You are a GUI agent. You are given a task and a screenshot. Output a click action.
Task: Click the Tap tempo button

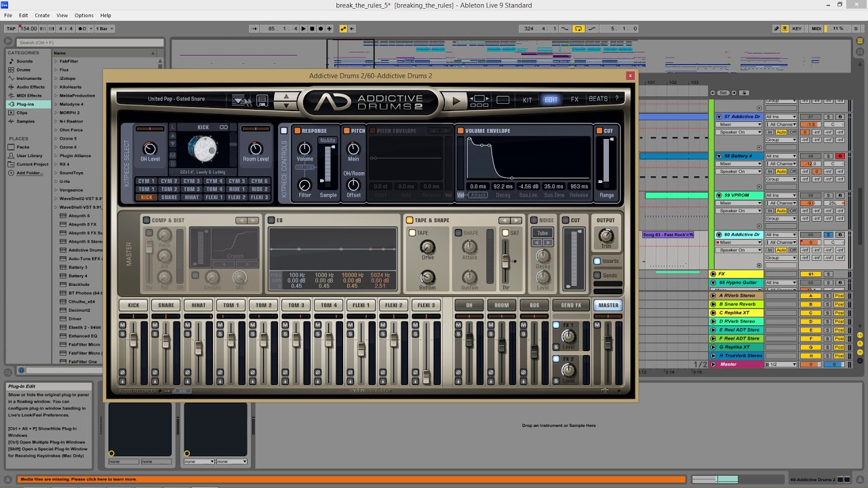pos(11,28)
